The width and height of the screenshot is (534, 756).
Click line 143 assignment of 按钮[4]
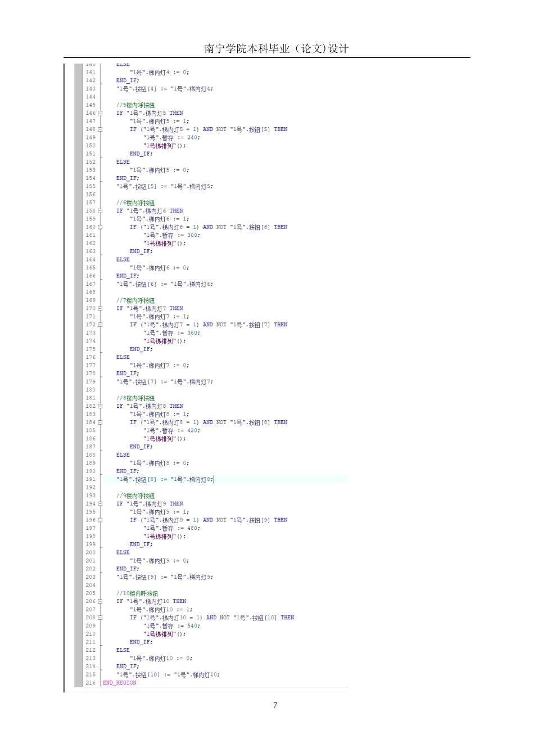[x=165, y=89]
